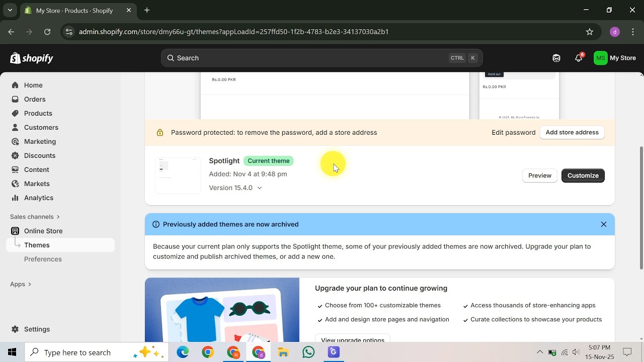This screenshot has width=644, height=362.
Task: Open the notifications bell
Action: (x=579, y=58)
